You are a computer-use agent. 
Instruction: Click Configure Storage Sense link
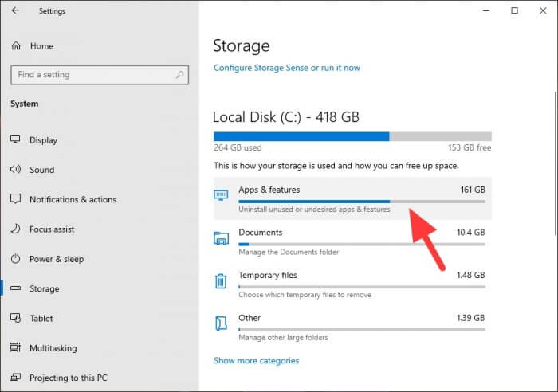point(287,68)
